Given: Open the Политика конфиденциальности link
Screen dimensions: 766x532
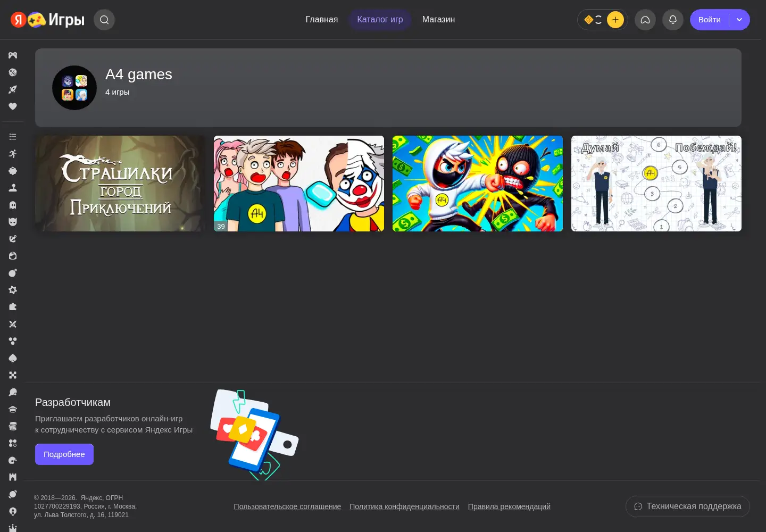Looking at the screenshot, I should [x=404, y=506].
